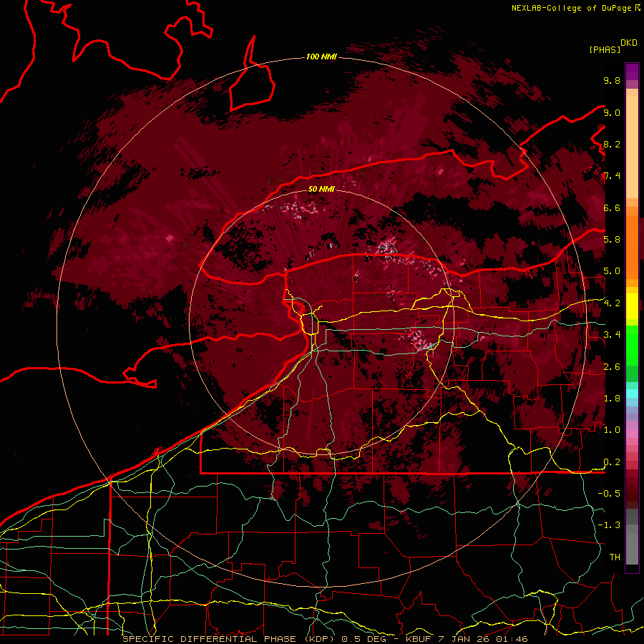Click the 5.0 value on the color scale
Screen dimensions: 644x644
pyautogui.click(x=612, y=271)
